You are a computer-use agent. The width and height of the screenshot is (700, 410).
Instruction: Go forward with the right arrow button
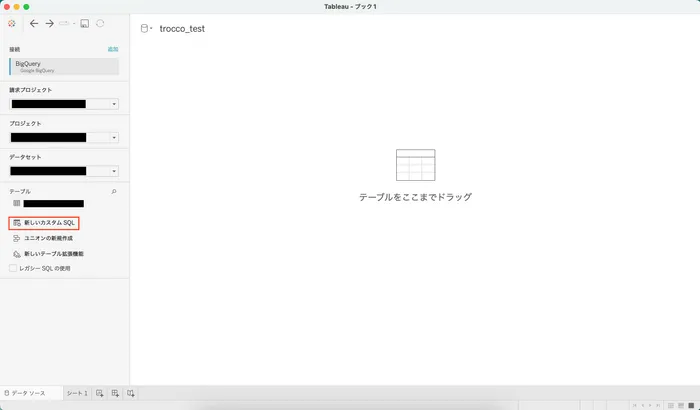(50, 24)
